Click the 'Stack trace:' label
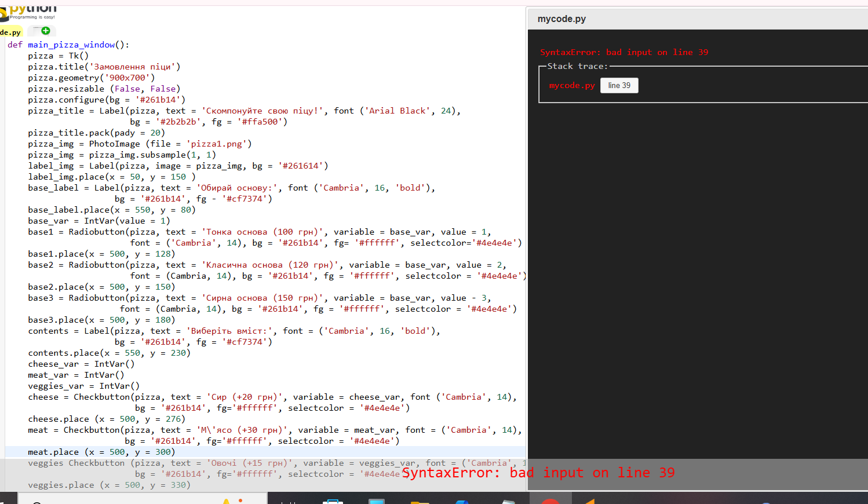Image resolution: width=868 pixels, height=504 pixels. [x=578, y=67]
